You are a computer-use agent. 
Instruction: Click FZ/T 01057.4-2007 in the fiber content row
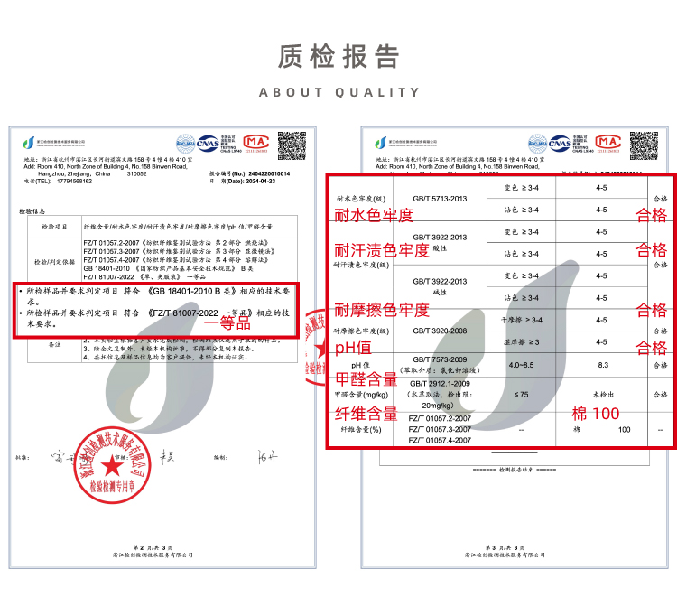[x=440, y=440]
